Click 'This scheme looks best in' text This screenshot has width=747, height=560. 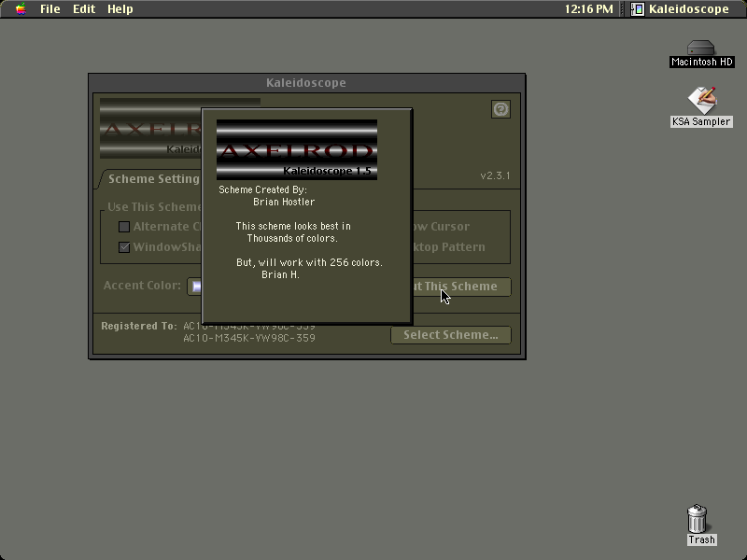click(x=293, y=226)
